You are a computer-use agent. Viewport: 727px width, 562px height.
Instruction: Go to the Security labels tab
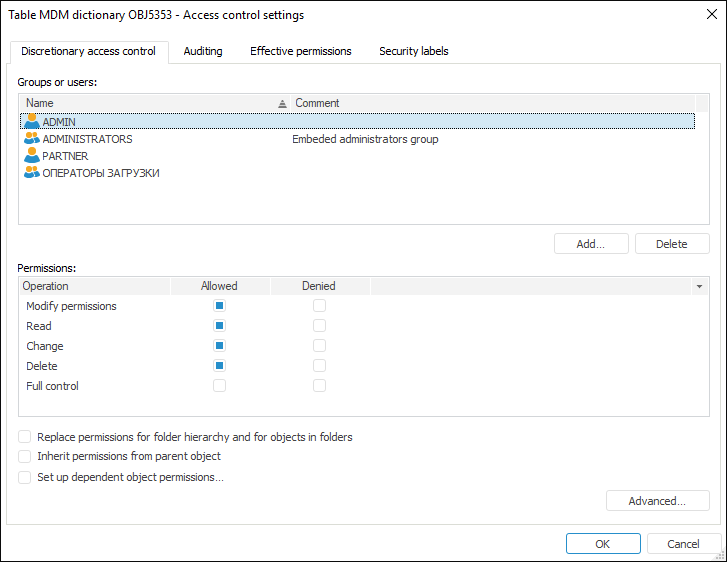pos(413,51)
